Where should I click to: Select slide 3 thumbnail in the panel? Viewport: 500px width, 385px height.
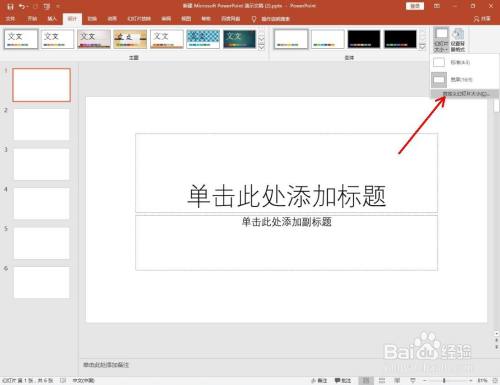pos(41,164)
